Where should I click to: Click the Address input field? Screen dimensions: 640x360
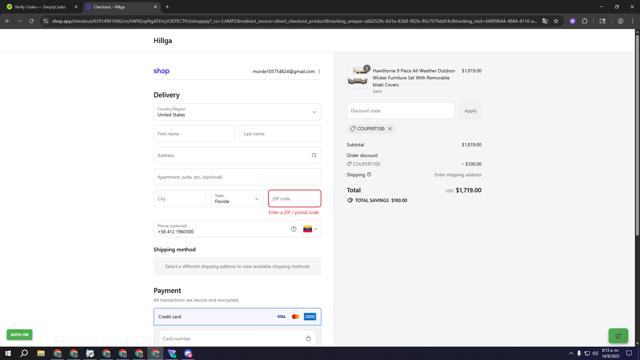[x=237, y=155]
